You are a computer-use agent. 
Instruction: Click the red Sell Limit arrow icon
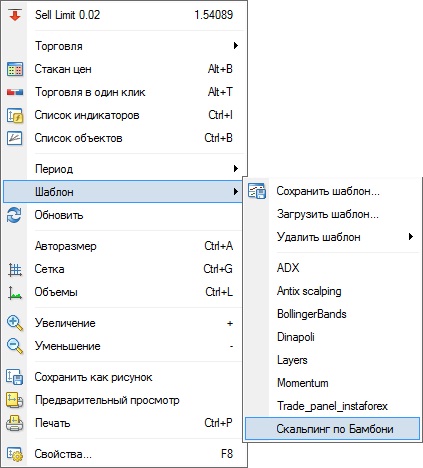pos(15,15)
